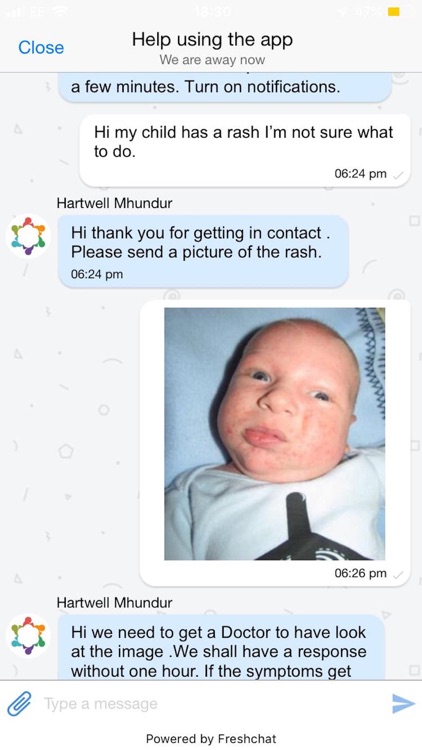Tap the 'need to get a Doctor' message

tap(222, 647)
